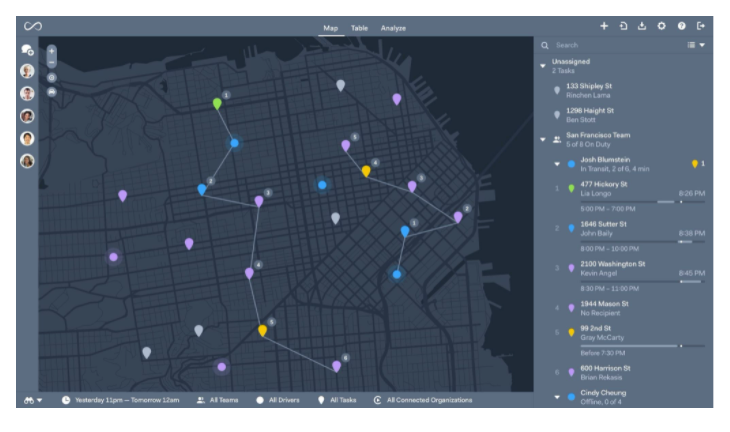Click the 1646 Sutter St time slider
The width and height of the screenshot is (730, 432).
pos(642,242)
